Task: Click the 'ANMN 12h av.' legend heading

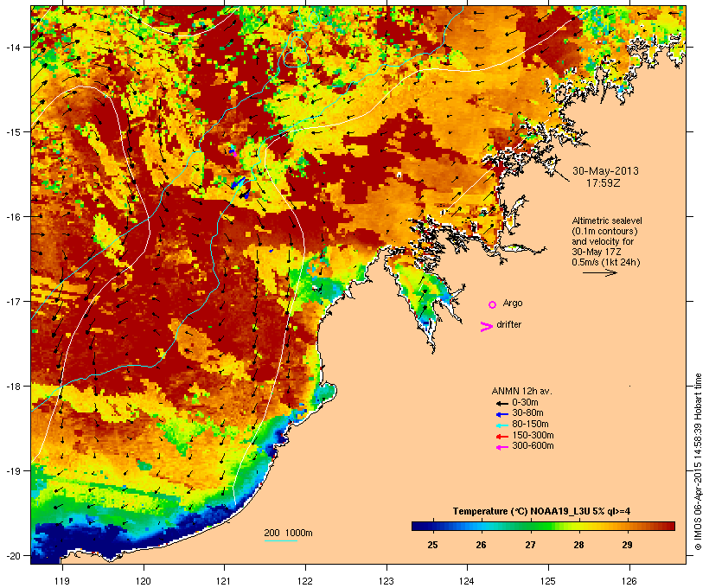Action: coord(521,391)
